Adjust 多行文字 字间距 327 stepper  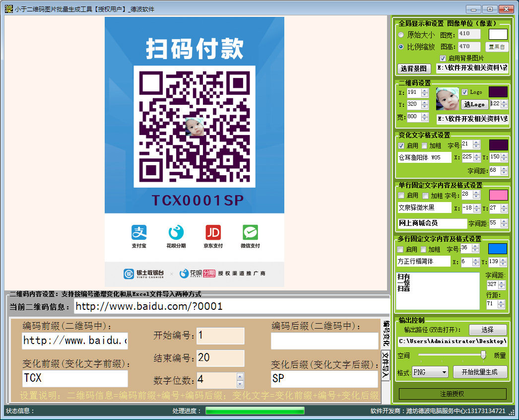tap(502, 284)
